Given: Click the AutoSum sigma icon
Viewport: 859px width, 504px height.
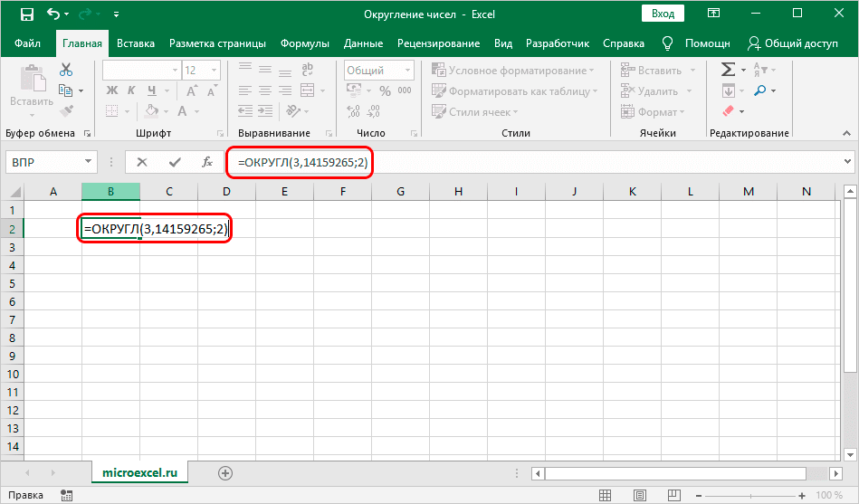Looking at the screenshot, I should (x=727, y=70).
